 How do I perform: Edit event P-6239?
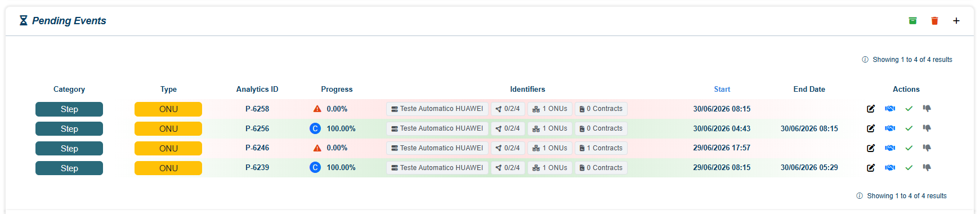point(871,168)
